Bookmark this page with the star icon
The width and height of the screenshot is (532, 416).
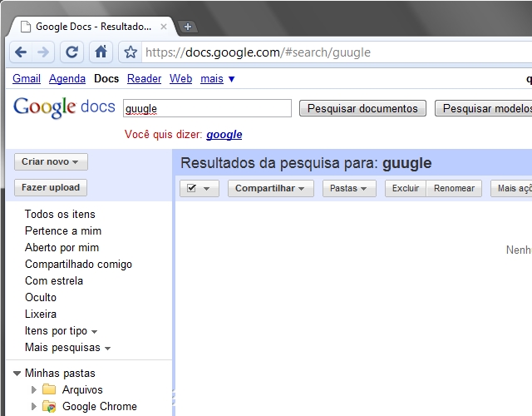point(131,52)
